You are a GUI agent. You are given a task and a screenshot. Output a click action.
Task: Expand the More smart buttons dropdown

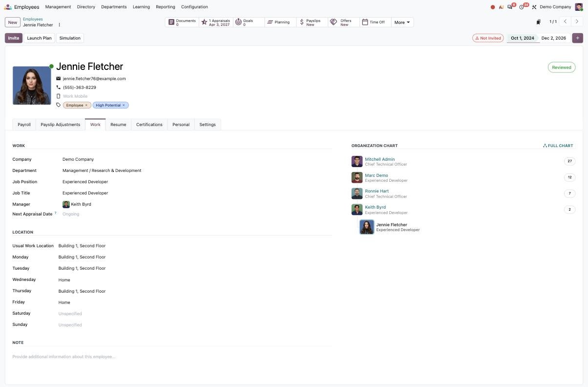click(402, 22)
